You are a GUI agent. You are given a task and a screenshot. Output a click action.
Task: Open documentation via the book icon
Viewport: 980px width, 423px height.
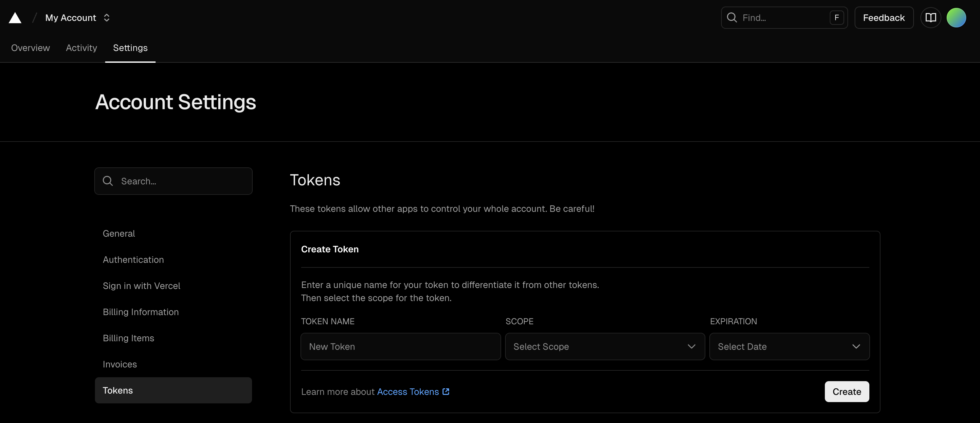click(x=931, y=17)
